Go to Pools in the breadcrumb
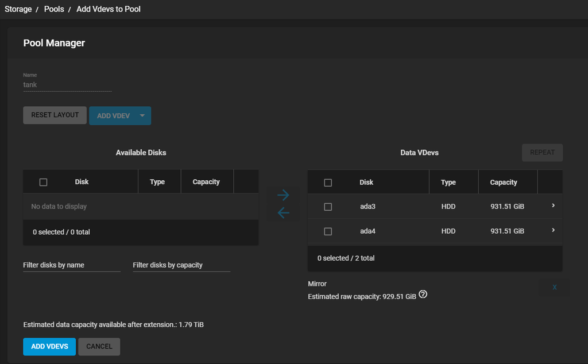 click(54, 9)
